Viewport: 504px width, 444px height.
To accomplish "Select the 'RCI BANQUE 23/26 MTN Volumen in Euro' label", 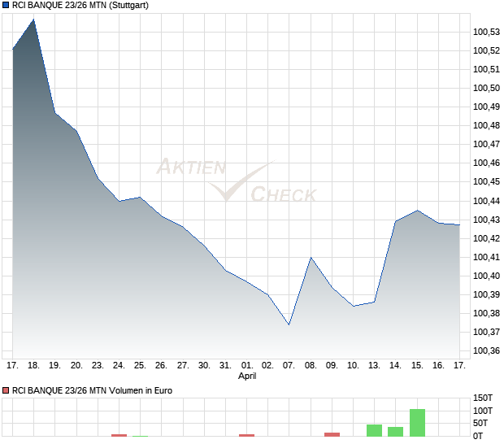I will [92, 390].
